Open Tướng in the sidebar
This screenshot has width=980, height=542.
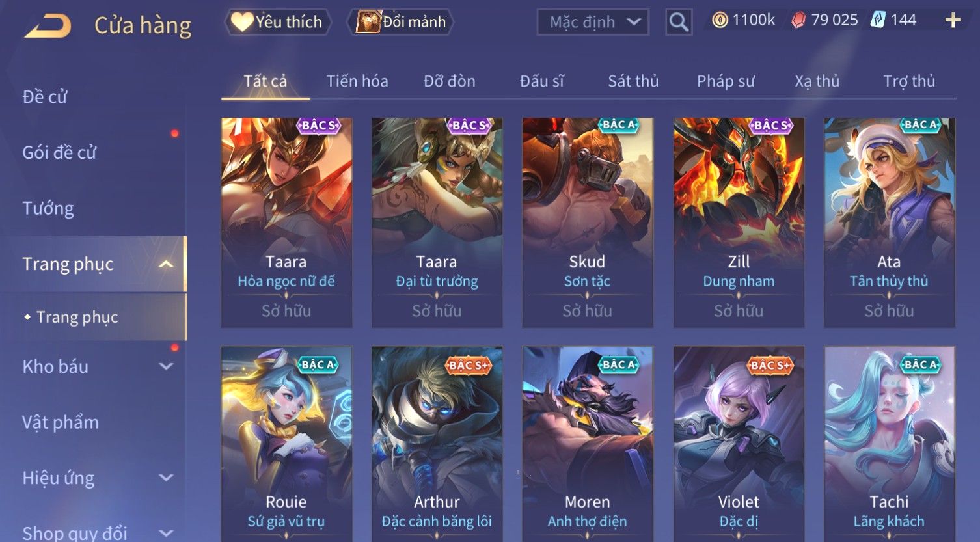tap(48, 209)
